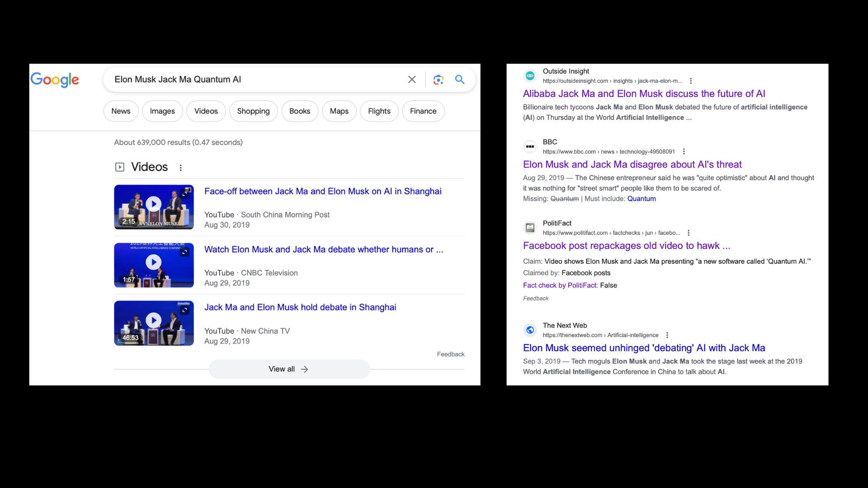Open 'Facebook post repackages old video' result

(627, 246)
